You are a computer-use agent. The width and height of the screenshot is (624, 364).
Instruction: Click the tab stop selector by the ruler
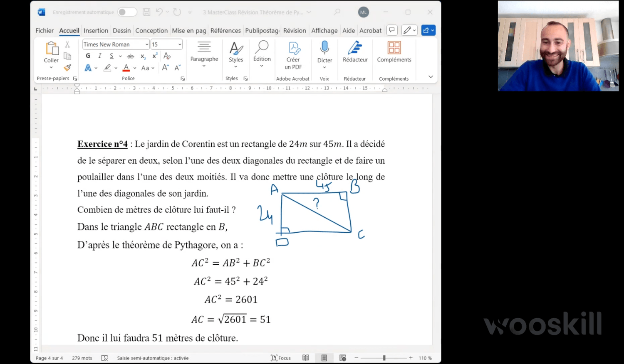click(36, 89)
